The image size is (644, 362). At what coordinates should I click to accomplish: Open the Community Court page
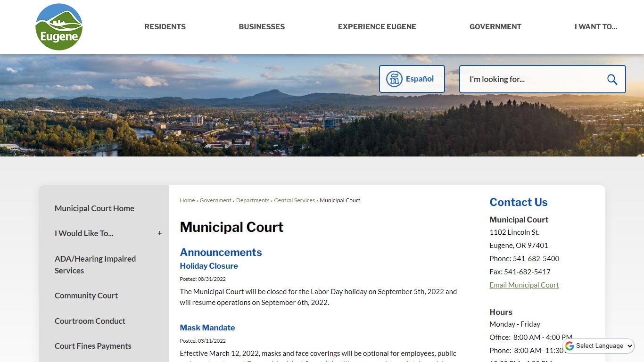tap(86, 296)
